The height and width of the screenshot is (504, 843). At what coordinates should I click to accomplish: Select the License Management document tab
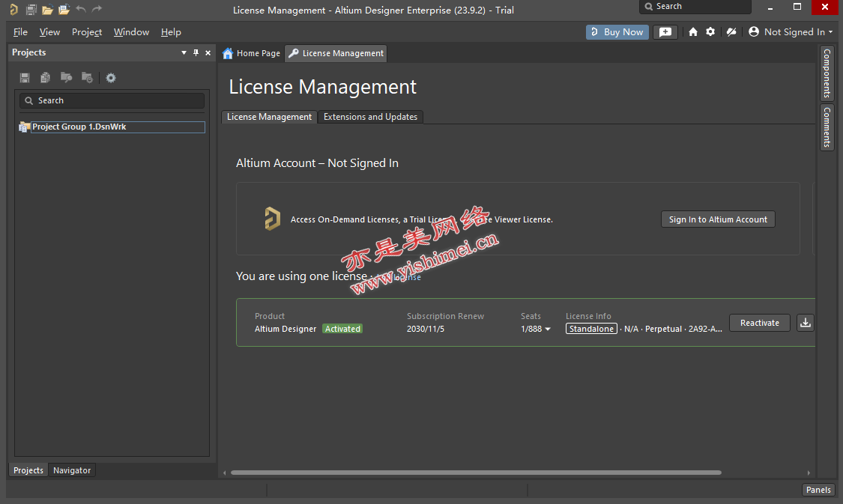(336, 53)
